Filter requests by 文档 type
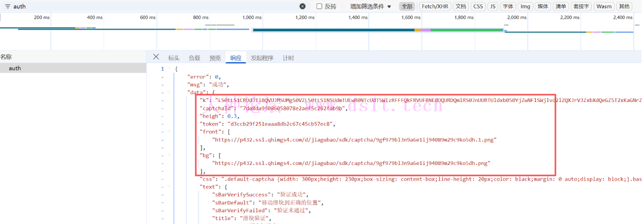 point(461,6)
